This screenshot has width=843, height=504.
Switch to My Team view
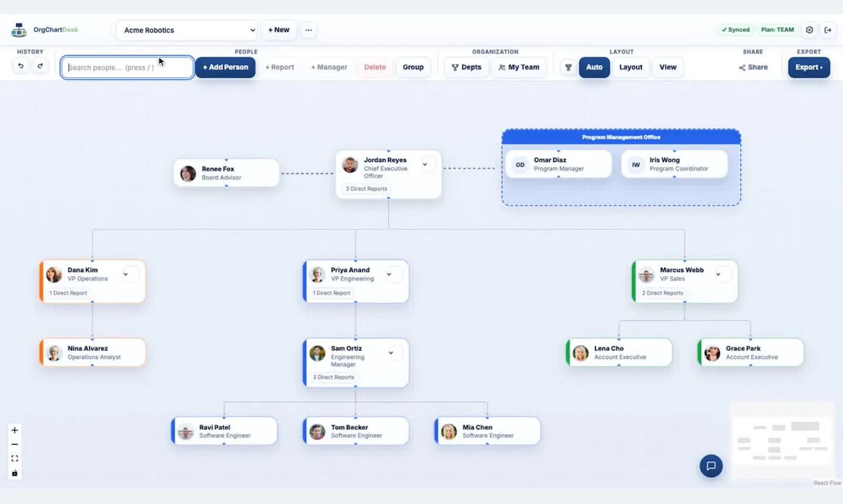[519, 67]
